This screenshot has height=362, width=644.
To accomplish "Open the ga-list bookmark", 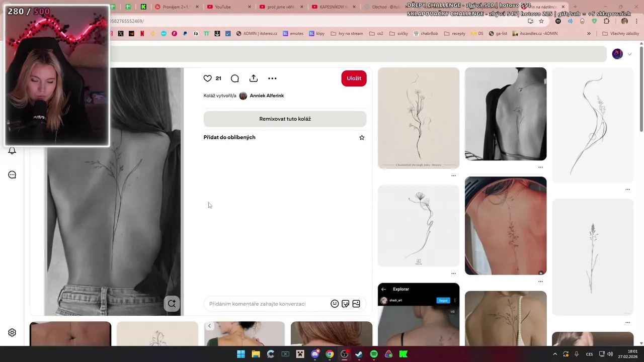I will [x=498, y=34].
